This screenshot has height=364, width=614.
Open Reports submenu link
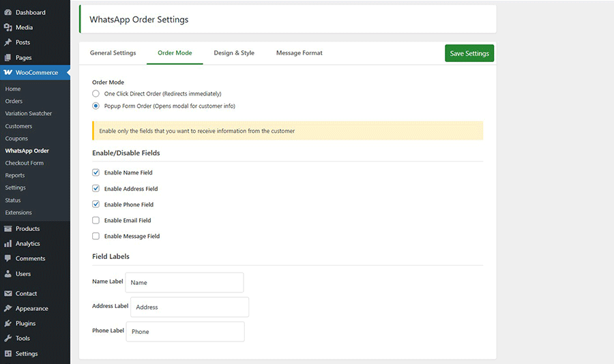[x=15, y=175]
